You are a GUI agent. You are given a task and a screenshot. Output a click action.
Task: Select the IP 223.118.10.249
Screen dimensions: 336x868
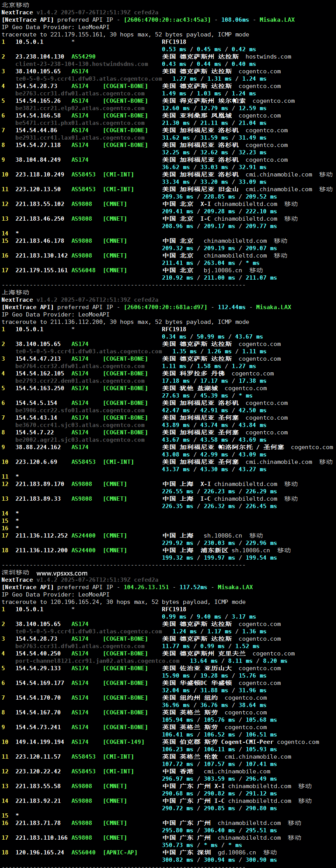(40, 175)
